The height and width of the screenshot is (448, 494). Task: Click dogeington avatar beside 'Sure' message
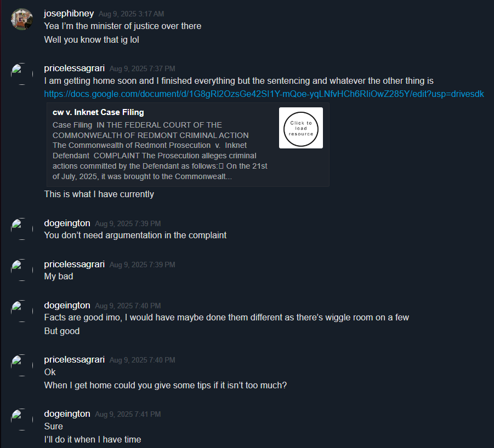click(x=22, y=420)
